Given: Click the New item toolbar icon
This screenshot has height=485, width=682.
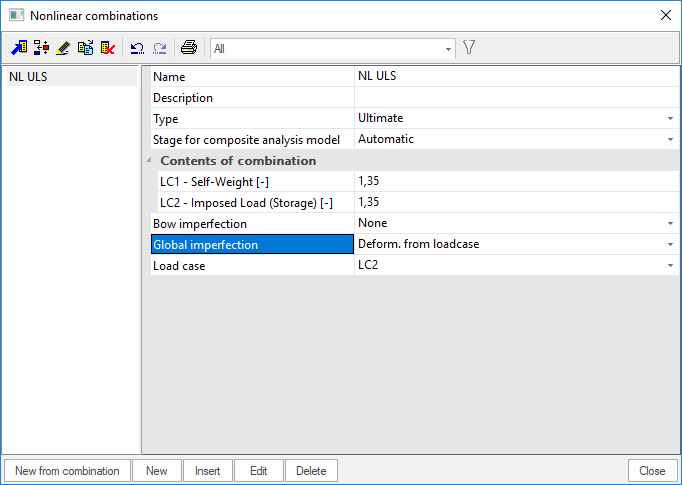Looking at the screenshot, I should point(19,47).
